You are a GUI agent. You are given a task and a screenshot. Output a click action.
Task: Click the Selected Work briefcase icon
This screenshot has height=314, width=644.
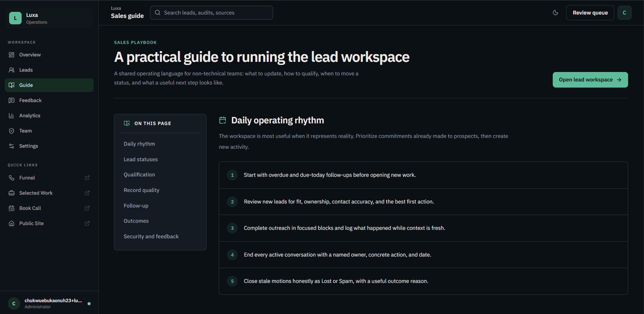coord(11,193)
